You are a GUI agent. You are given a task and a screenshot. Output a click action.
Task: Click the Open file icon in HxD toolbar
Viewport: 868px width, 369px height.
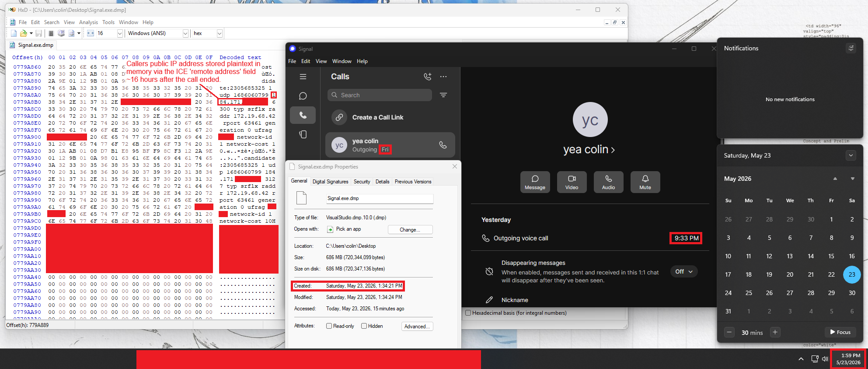23,33
